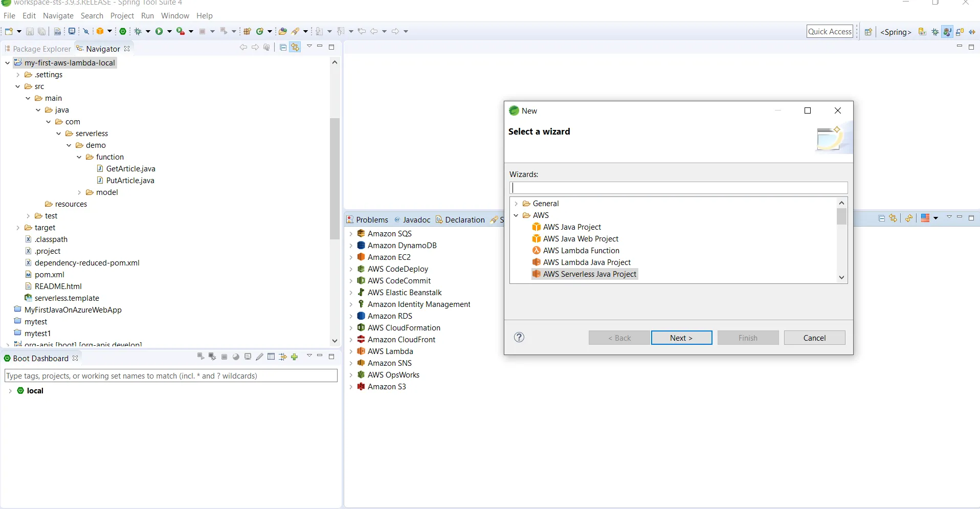Click the Debug bug icon in main toolbar
Image resolution: width=980 pixels, height=509 pixels.
[138, 32]
